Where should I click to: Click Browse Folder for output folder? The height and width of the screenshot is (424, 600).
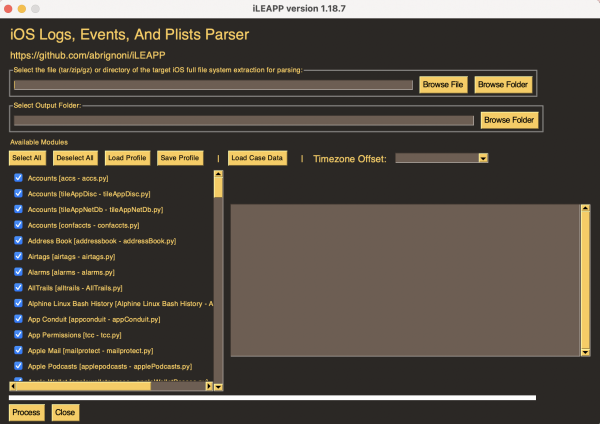509,120
